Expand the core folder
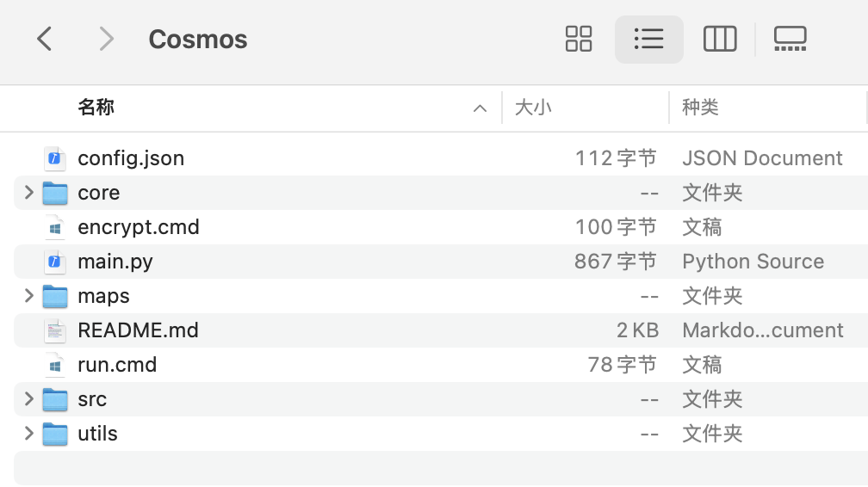868x487 pixels. click(29, 193)
